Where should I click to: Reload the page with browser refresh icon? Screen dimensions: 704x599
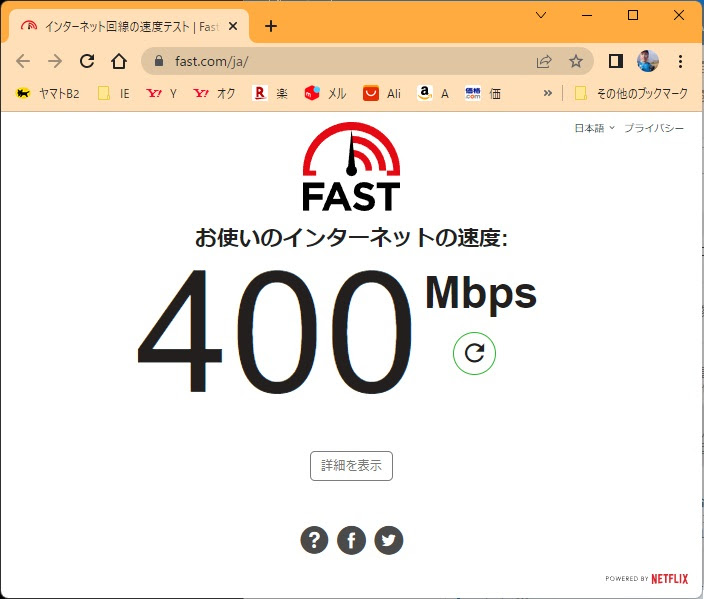87,61
